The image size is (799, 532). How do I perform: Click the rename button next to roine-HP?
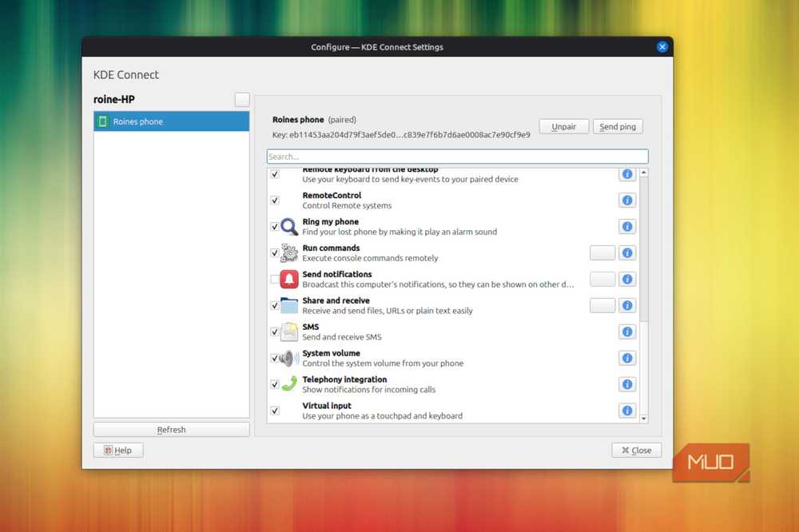(x=242, y=99)
